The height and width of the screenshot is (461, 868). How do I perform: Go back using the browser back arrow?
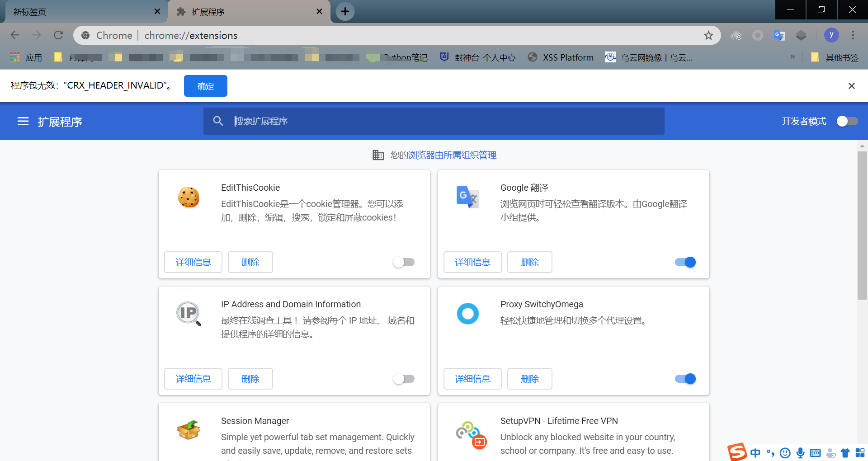click(15, 35)
